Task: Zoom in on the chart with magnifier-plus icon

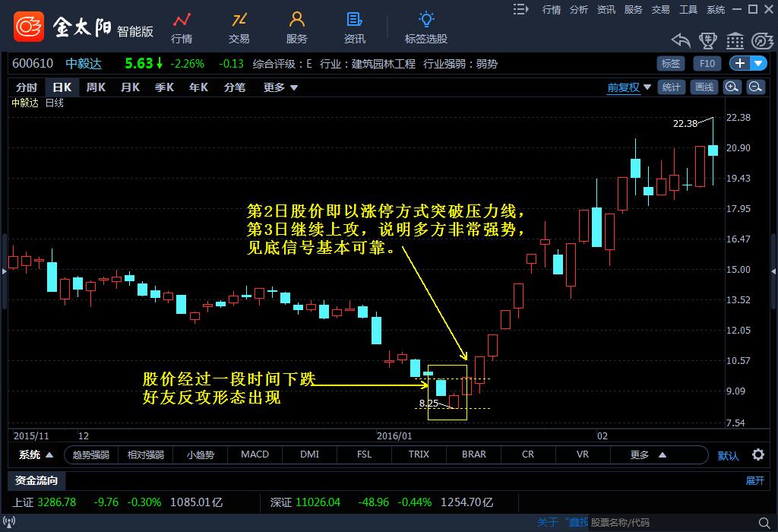Action: click(730, 87)
